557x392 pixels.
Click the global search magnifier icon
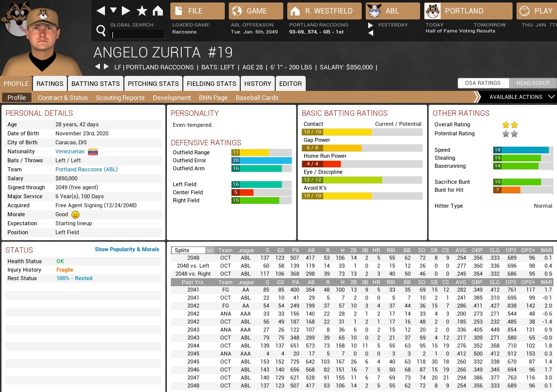pyautogui.click(x=101, y=31)
